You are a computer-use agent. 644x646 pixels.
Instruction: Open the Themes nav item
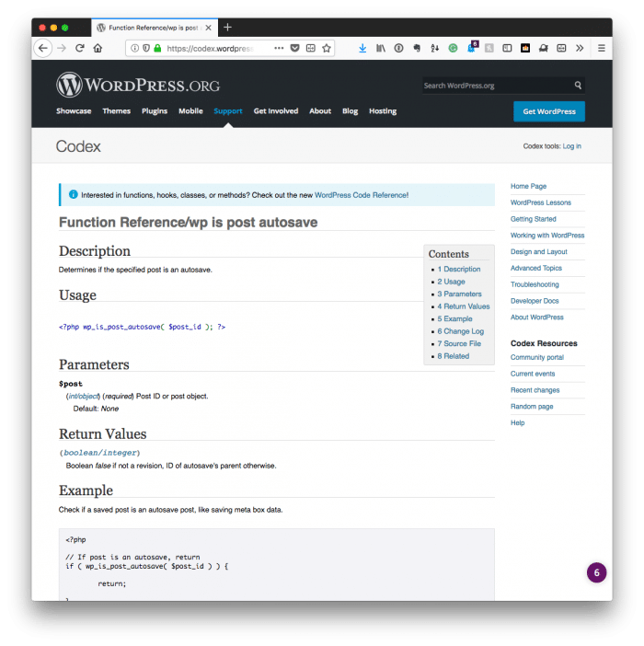(x=117, y=110)
